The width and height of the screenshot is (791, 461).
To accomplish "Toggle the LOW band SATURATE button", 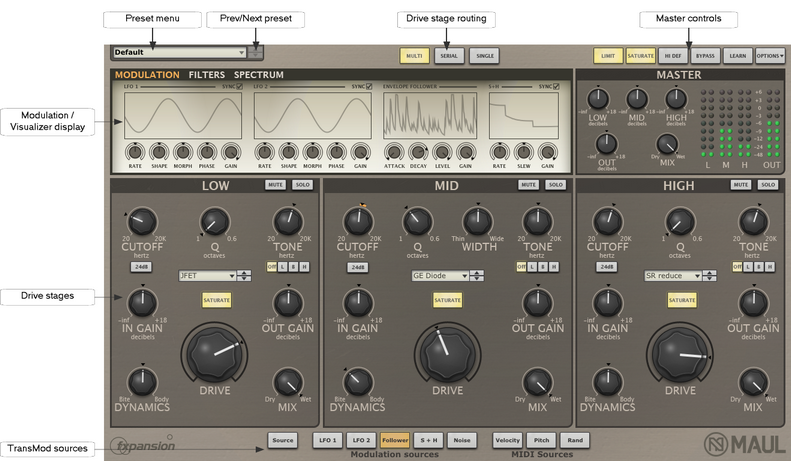I will coord(216,300).
